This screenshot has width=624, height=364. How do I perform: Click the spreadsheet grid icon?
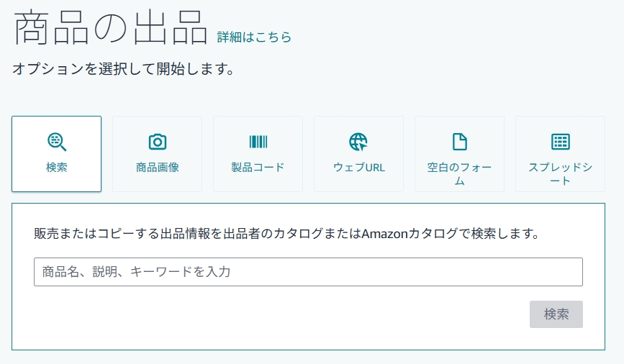coord(561,142)
